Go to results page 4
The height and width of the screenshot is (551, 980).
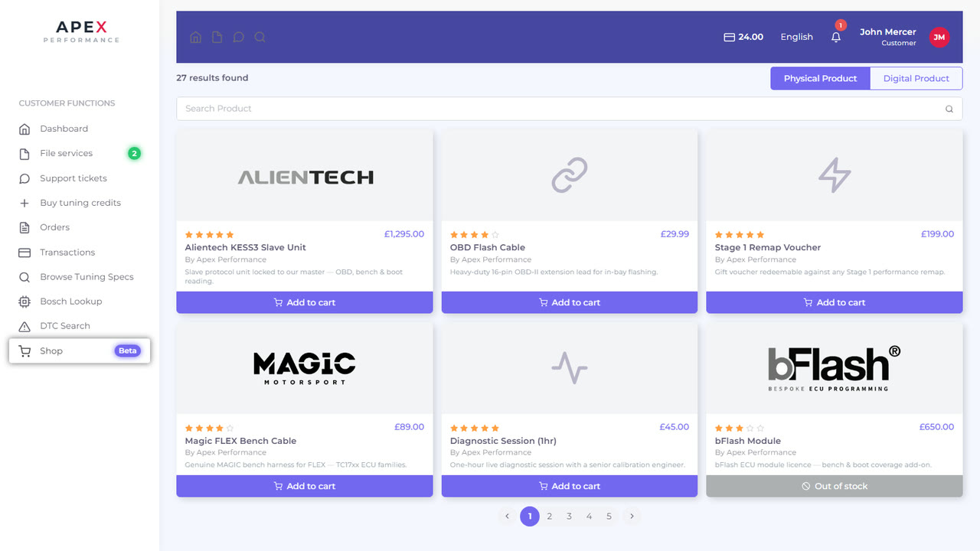(x=590, y=517)
